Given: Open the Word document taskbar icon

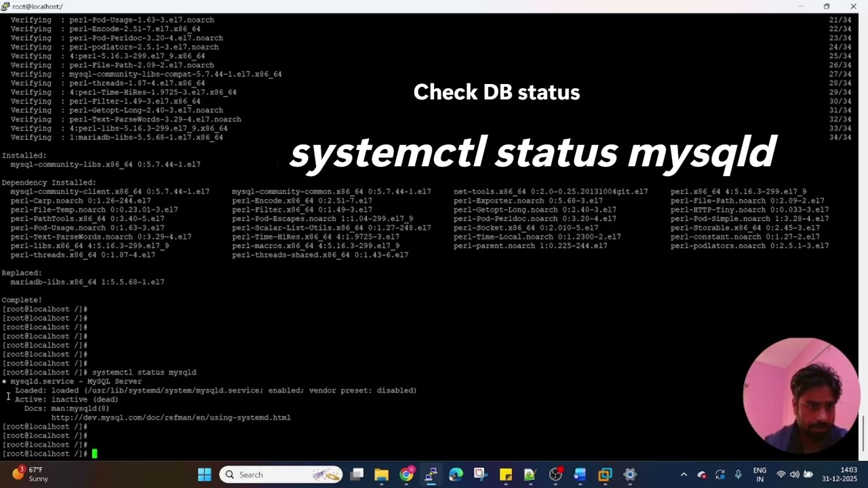Looking at the screenshot, I should pyautogui.click(x=580, y=474).
